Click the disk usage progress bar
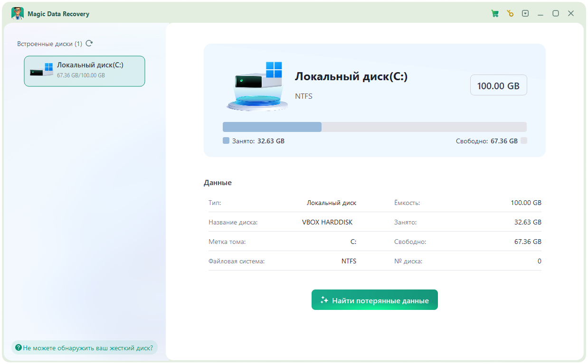This screenshot has height=364, width=588. (374, 127)
